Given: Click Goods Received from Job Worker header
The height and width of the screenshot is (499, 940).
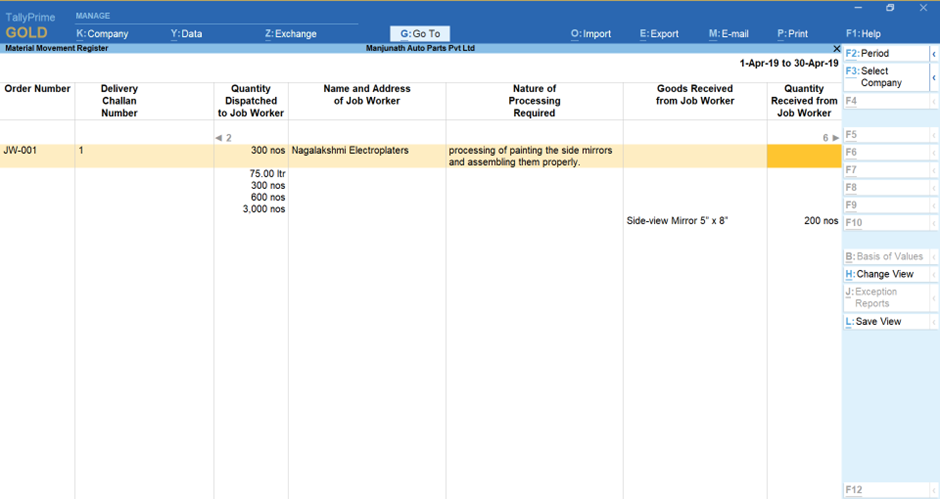Looking at the screenshot, I should point(695,95).
